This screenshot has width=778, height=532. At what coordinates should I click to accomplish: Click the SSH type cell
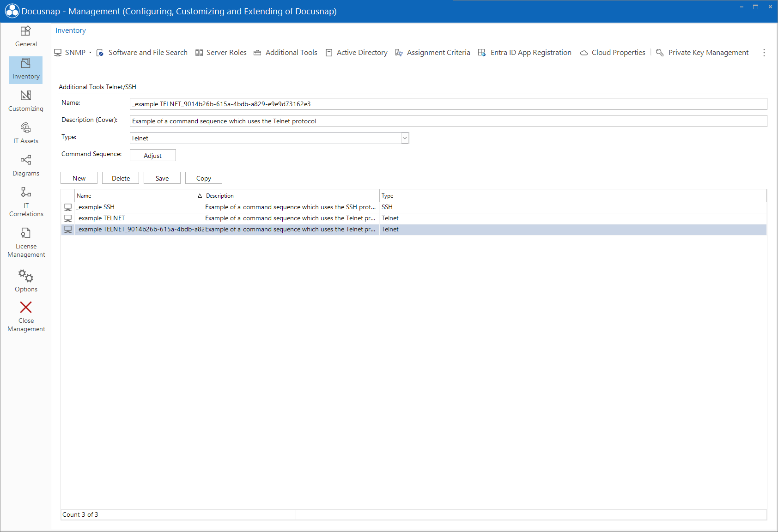[573, 207]
